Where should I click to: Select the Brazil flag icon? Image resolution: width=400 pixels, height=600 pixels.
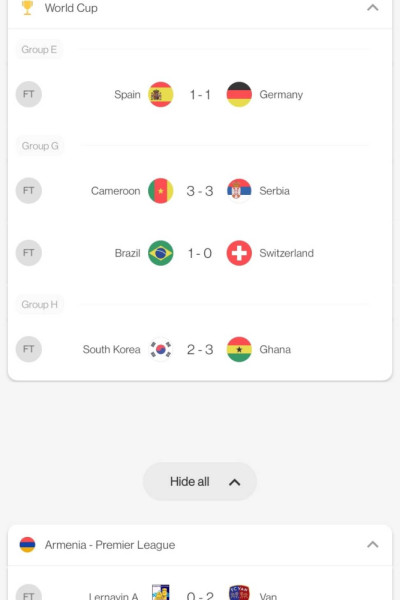(x=161, y=253)
